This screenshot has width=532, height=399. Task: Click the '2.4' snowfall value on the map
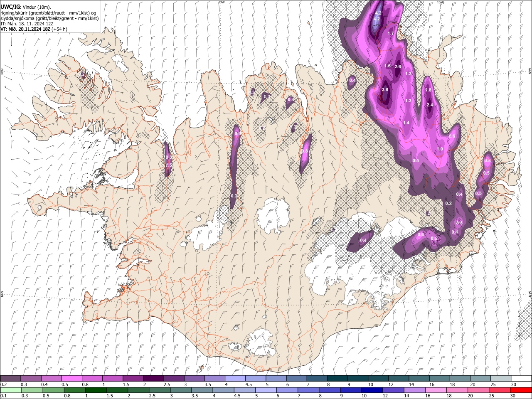430,105
